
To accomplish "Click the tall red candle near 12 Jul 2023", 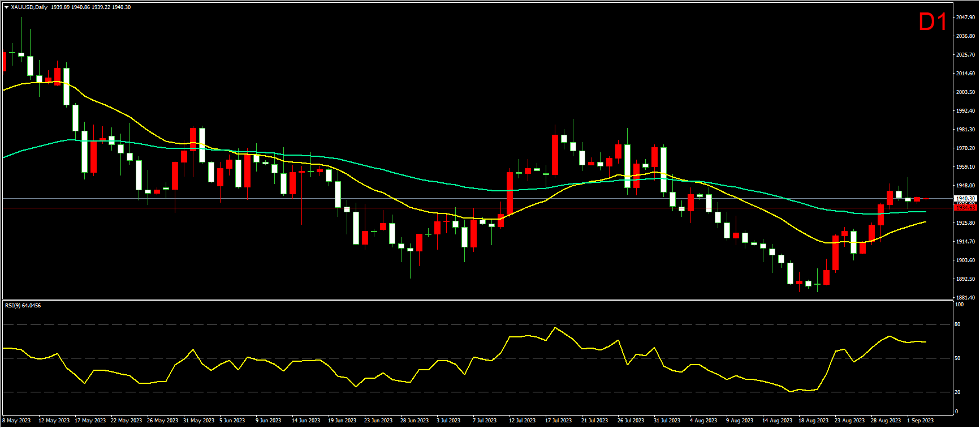I will tap(510, 194).
